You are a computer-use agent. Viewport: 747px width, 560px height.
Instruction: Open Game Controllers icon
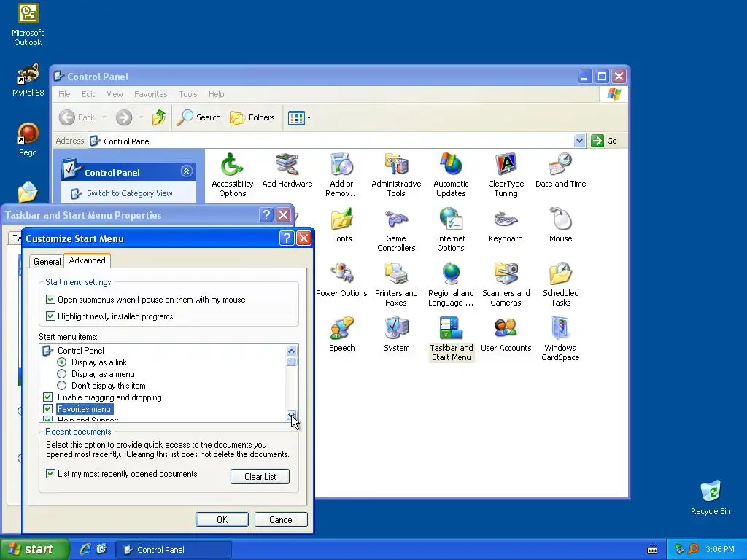[x=396, y=229]
